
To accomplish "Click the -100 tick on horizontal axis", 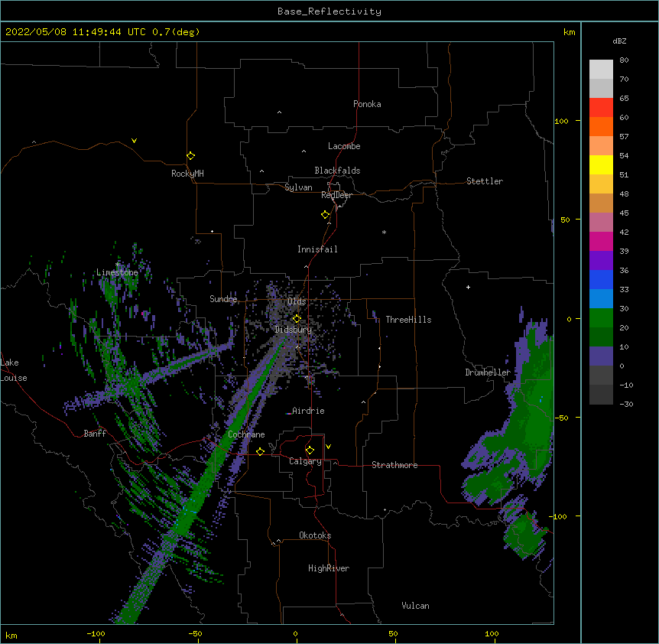I will pyautogui.click(x=96, y=633).
